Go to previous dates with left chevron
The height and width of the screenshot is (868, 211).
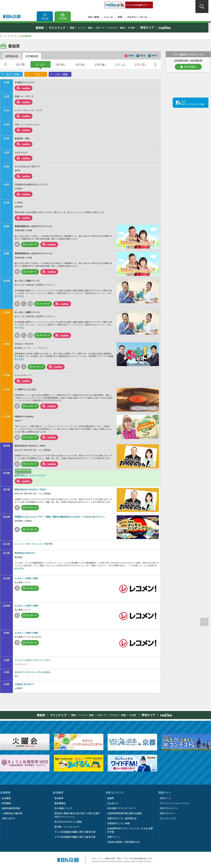[5, 64]
